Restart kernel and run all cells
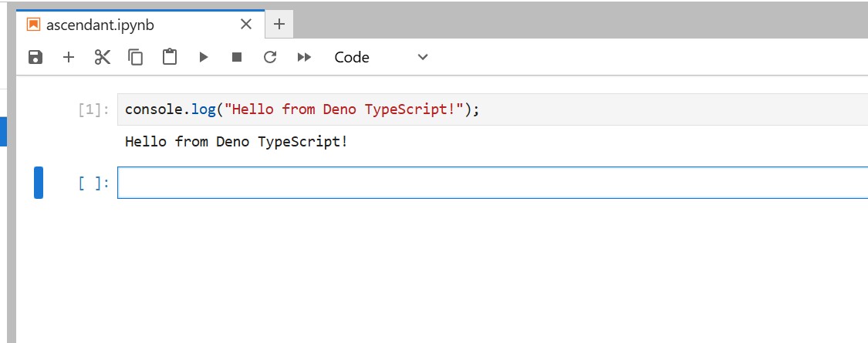 coord(304,57)
